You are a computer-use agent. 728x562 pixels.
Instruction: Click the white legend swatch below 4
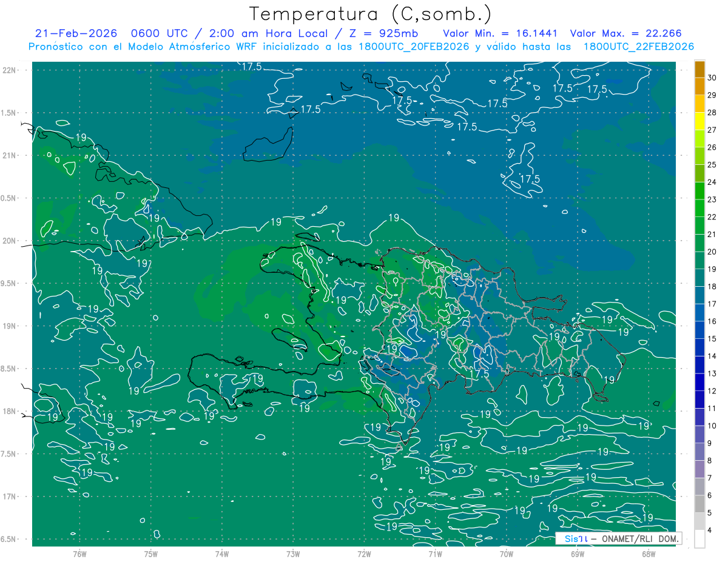click(699, 539)
